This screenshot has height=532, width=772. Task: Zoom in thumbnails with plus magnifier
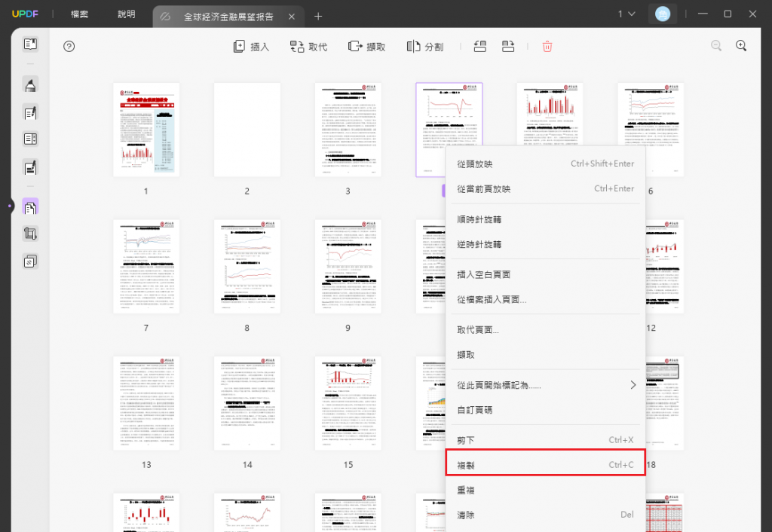pyautogui.click(x=741, y=46)
